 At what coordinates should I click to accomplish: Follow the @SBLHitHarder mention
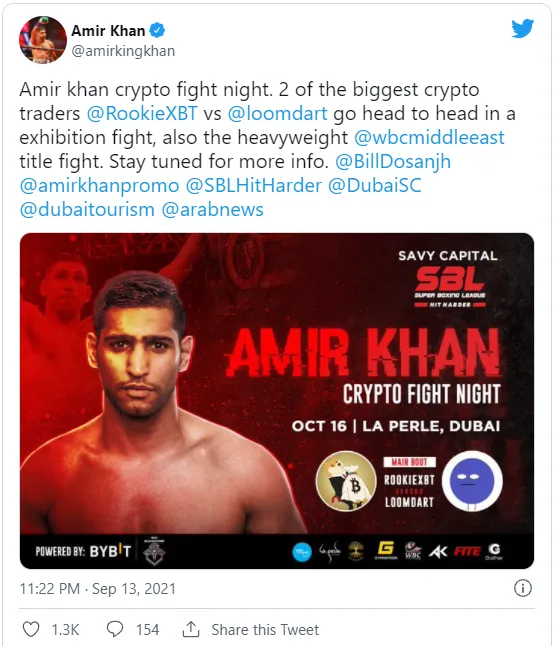point(254,185)
